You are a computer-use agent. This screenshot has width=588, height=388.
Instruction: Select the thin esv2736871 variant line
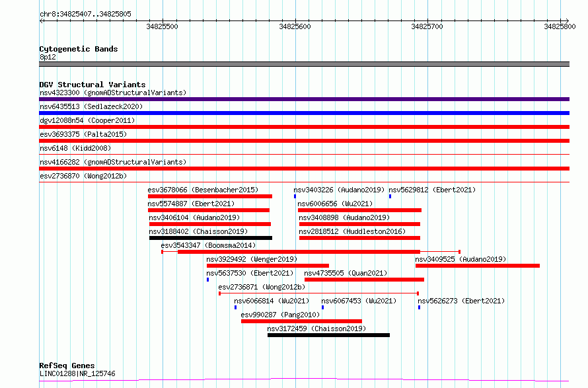click(318, 293)
